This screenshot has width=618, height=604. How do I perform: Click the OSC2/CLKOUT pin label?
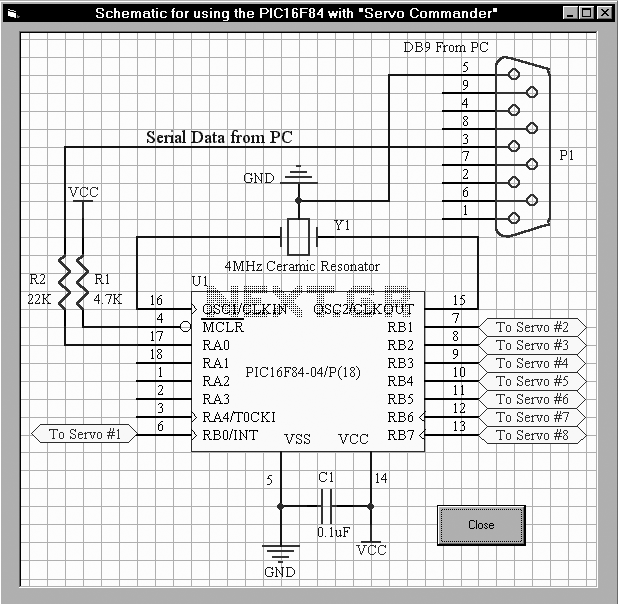pos(363,309)
